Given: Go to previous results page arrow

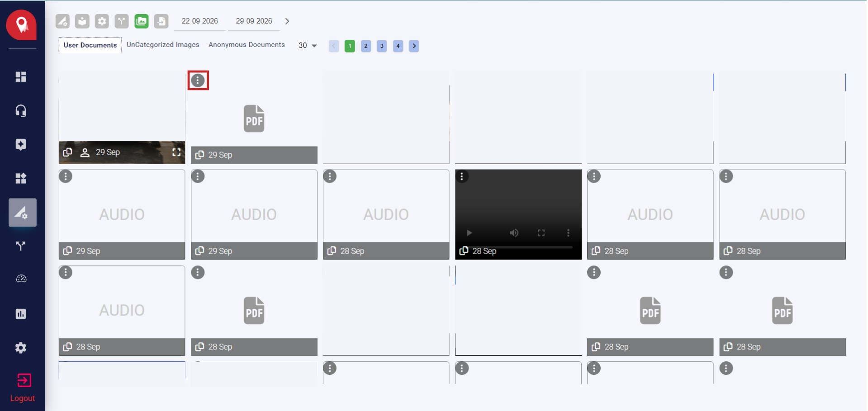Looking at the screenshot, I should tap(334, 46).
